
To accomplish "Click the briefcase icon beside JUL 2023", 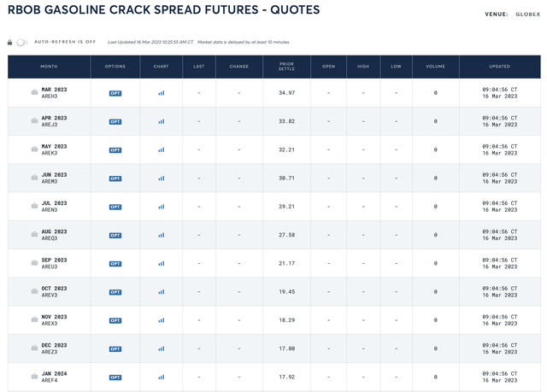I will 34,207.
